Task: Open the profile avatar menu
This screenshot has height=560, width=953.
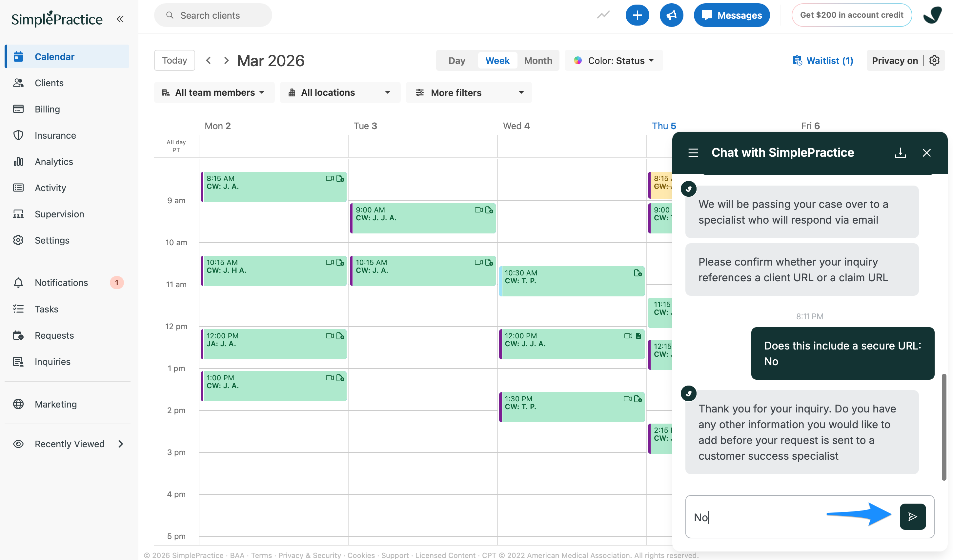Action: (933, 15)
